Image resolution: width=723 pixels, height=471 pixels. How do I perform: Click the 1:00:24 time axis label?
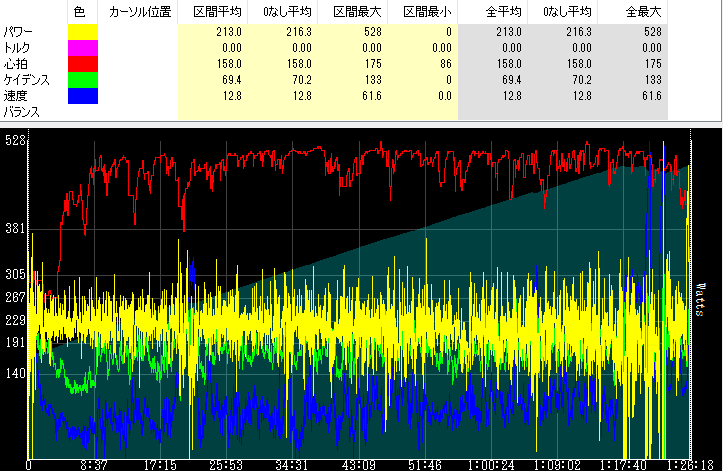(491, 465)
